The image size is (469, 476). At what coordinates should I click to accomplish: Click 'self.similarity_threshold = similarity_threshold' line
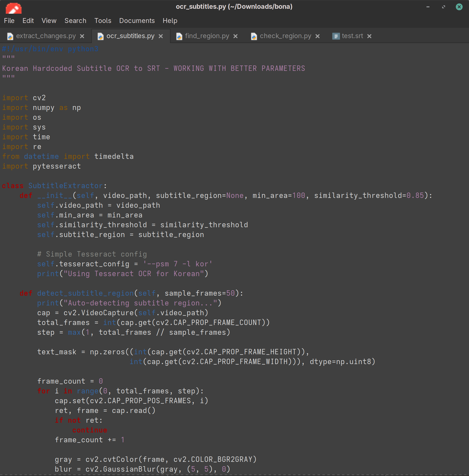(142, 225)
